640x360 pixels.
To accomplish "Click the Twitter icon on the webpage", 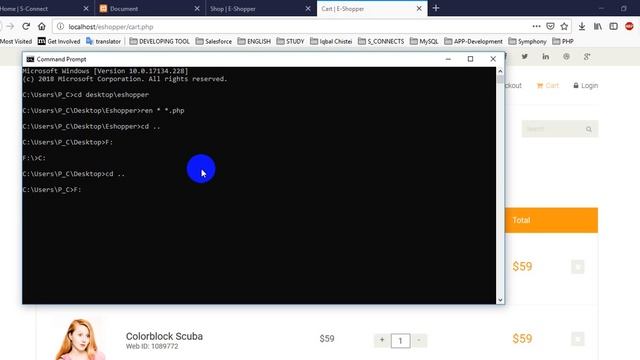I will click(x=524, y=57).
